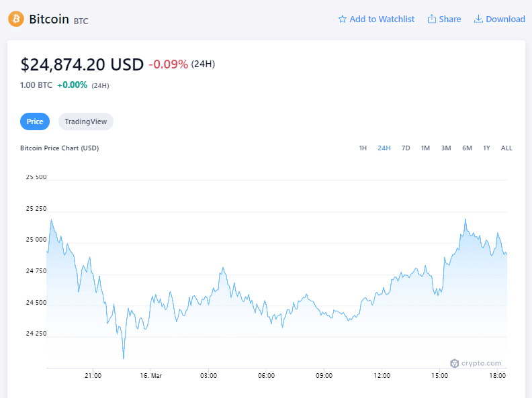
Task: Click the chart peak near 16:00
Action: tap(465, 219)
